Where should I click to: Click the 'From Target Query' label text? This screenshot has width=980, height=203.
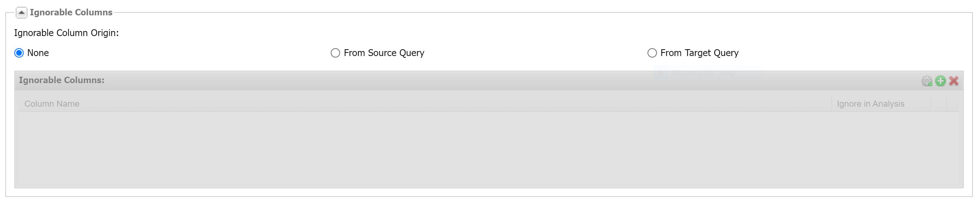699,53
